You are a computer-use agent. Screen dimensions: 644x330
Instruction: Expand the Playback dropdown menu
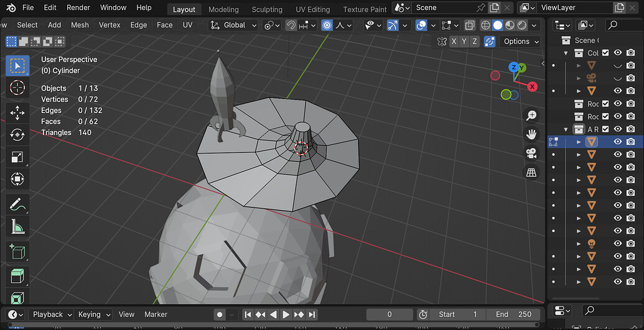pos(51,314)
